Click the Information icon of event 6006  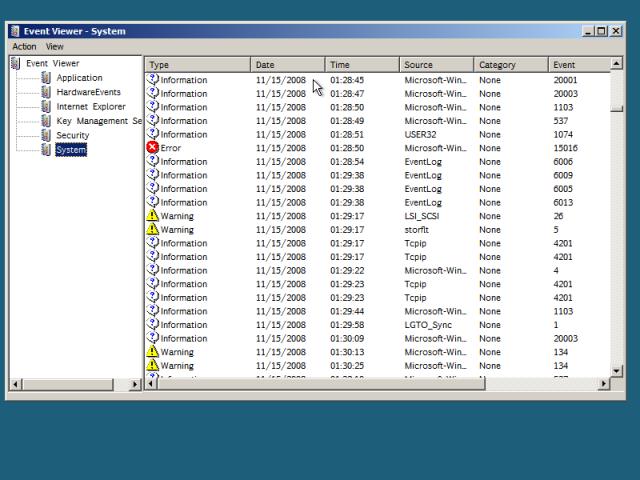153,161
